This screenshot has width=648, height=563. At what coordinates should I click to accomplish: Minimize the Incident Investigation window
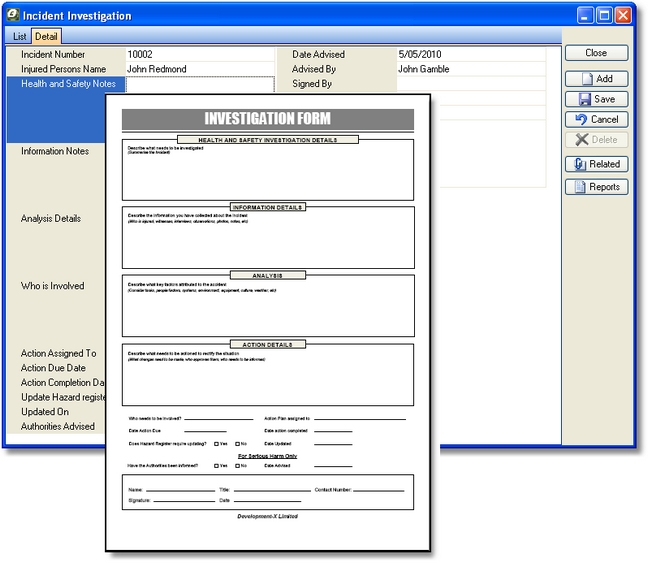pyautogui.click(x=585, y=16)
